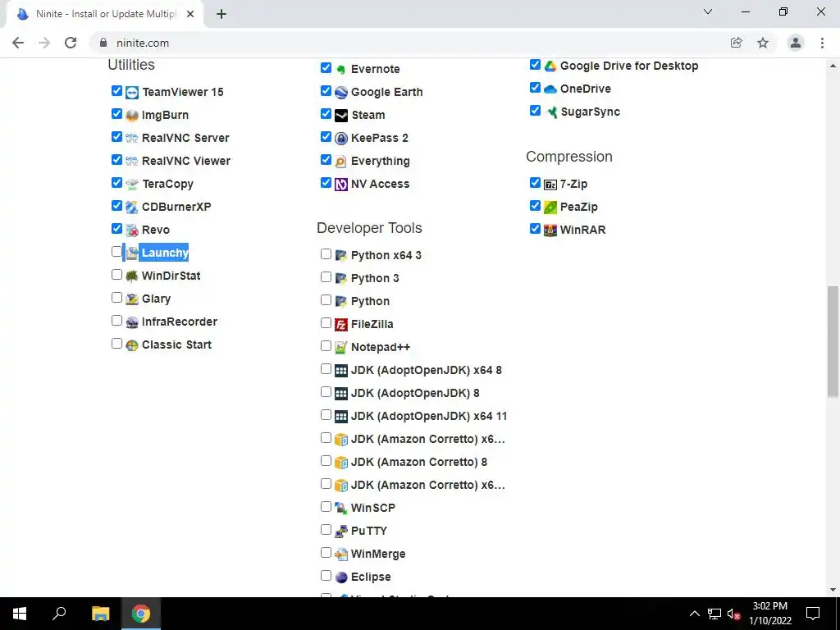
Task: Open Windows taskbar search
Action: (59, 614)
